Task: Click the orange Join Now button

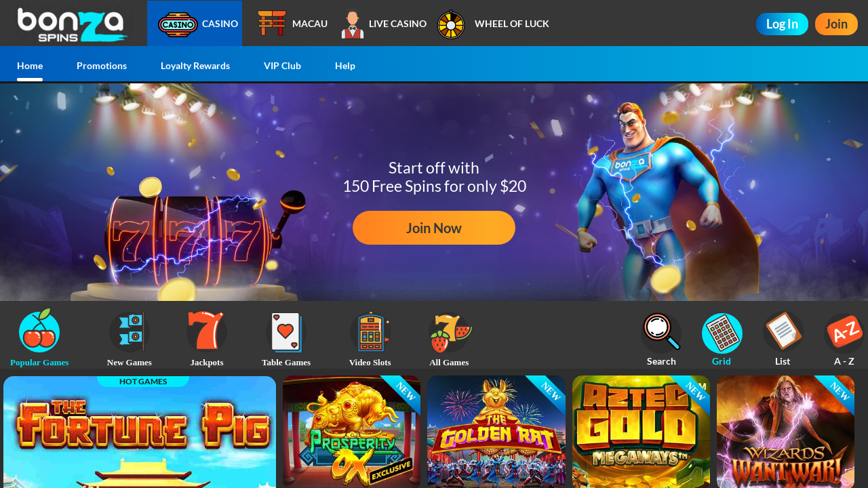Action: [x=434, y=228]
